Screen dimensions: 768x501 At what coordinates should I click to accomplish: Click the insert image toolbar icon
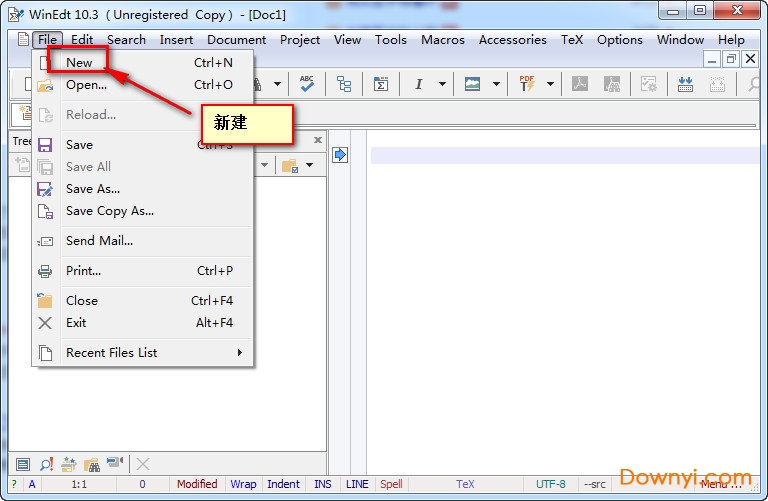click(472, 84)
